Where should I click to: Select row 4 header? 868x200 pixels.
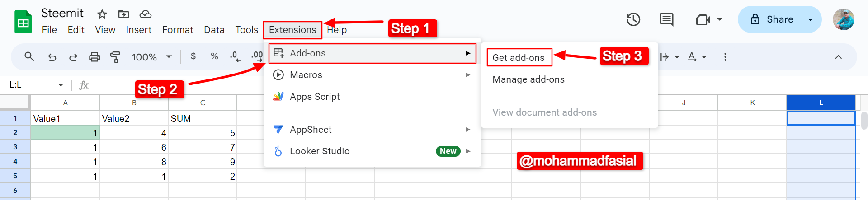tap(15, 162)
